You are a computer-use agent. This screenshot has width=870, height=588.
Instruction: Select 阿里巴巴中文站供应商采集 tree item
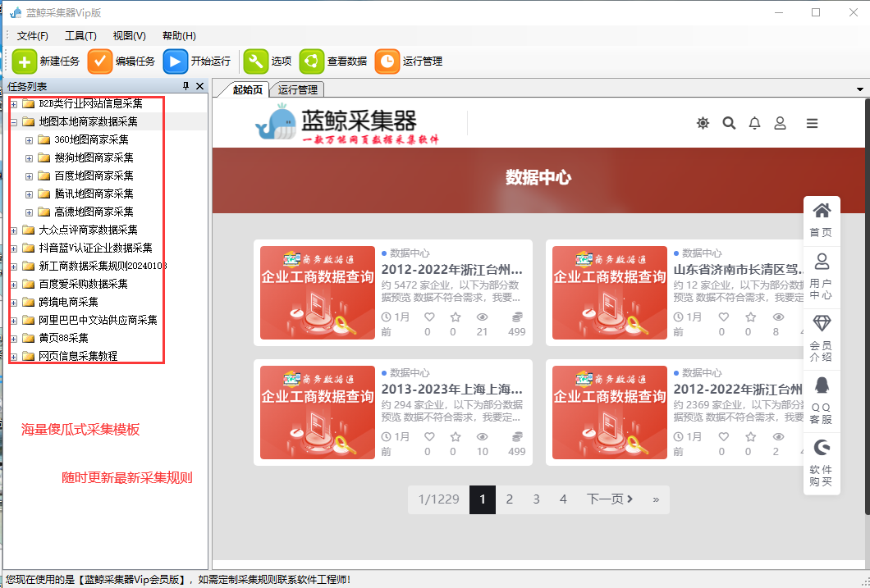point(98,321)
